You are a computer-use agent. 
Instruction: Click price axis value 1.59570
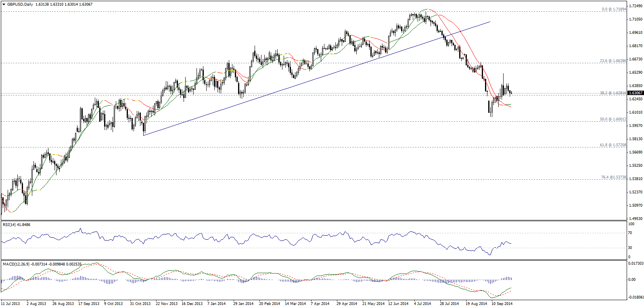636,126
